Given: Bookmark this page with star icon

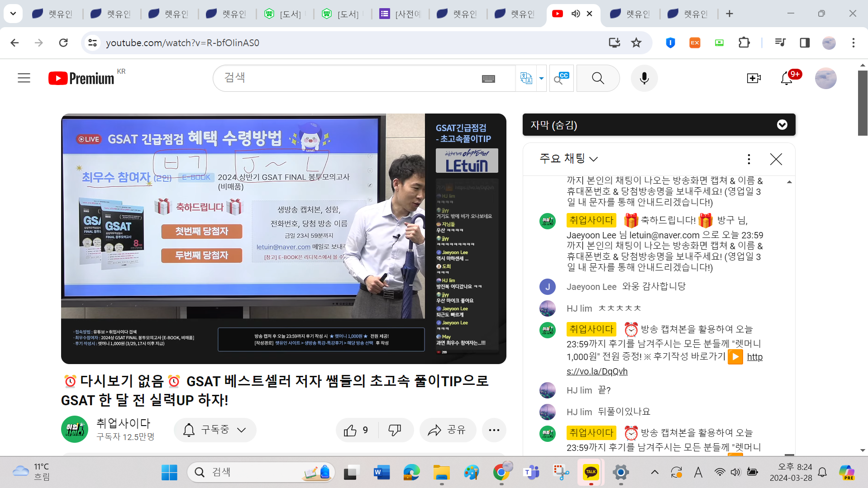Looking at the screenshot, I should click(636, 43).
